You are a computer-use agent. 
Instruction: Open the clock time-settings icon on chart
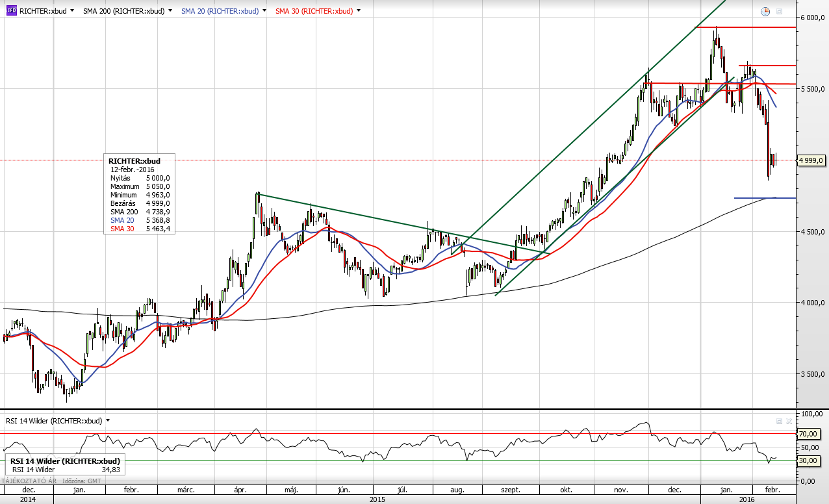765,11
